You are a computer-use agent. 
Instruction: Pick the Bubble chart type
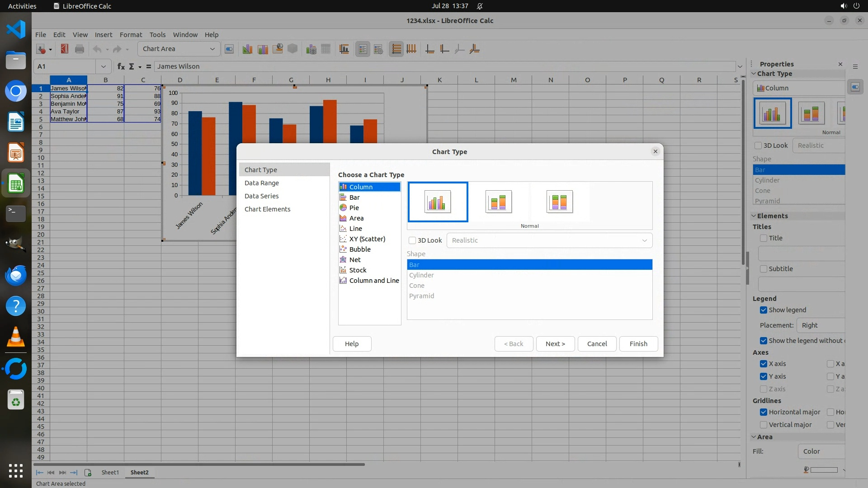pyautogui.click(x=359, y=249)
